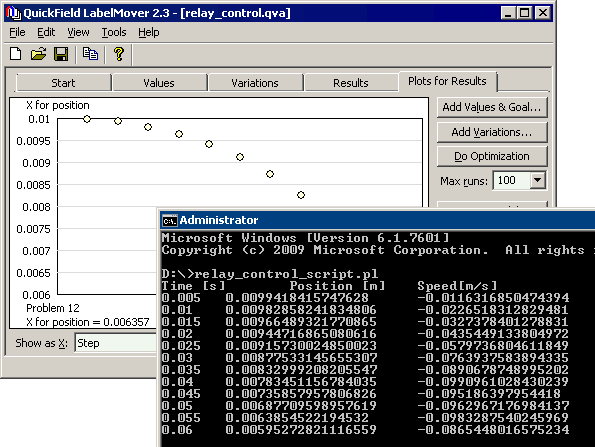This screenshot has height=447, width=595.
Task: Click the 'Problem 12' label below plot
Action: [53, 308]
